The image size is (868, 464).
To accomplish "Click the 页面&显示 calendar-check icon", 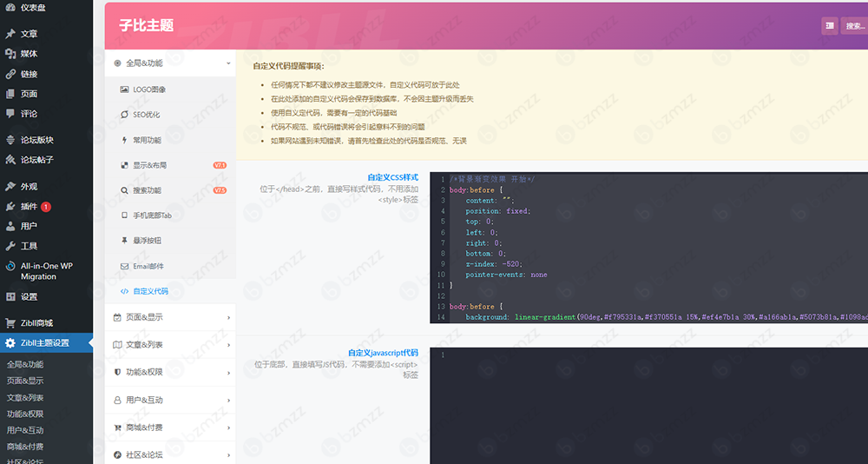I will coord(117,318).
